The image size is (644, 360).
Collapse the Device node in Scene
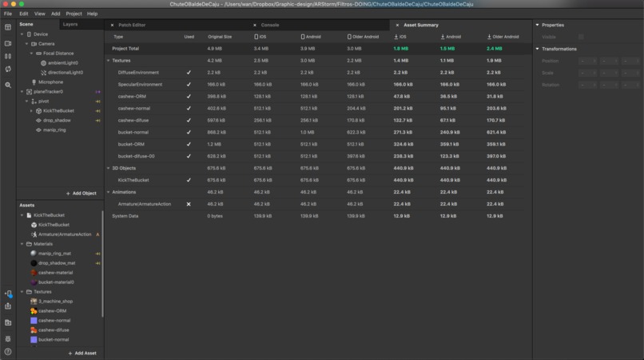pos(22,34)
